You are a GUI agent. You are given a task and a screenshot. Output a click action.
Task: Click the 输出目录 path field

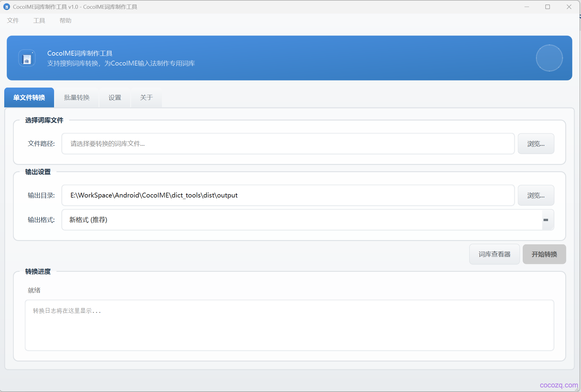[x=288, y=195]
